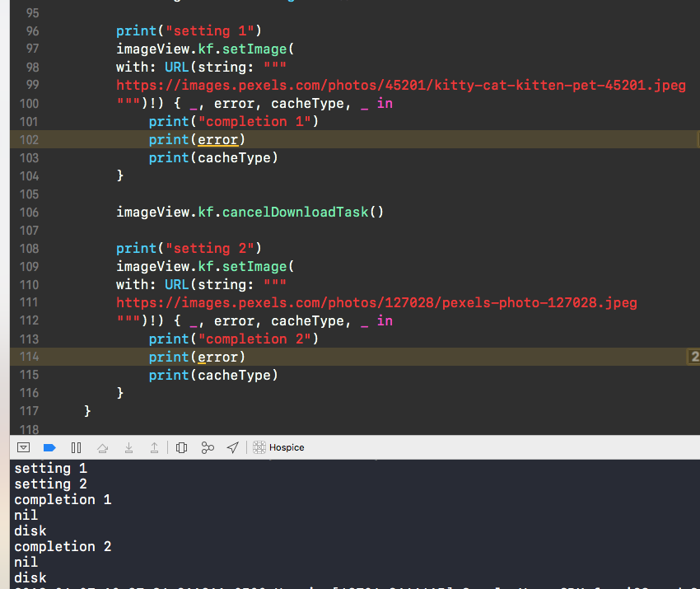Click the warning badge on line 114

point(693,357)
